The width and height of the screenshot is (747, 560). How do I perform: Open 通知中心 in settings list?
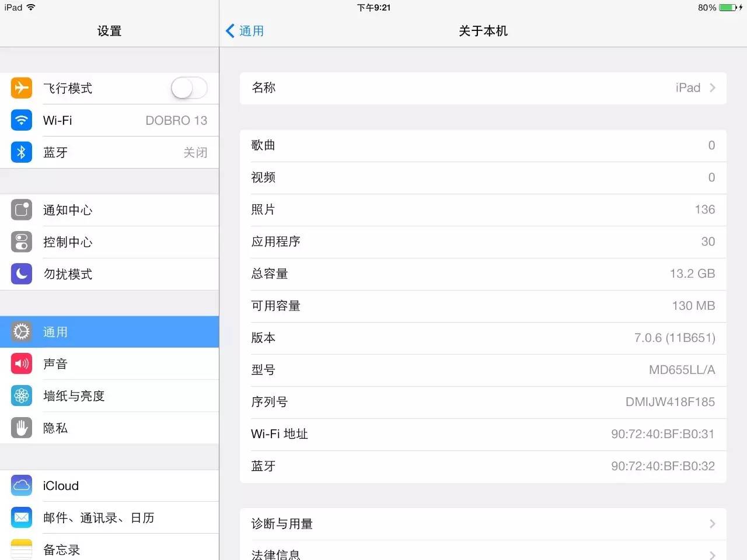coord(110,210)
